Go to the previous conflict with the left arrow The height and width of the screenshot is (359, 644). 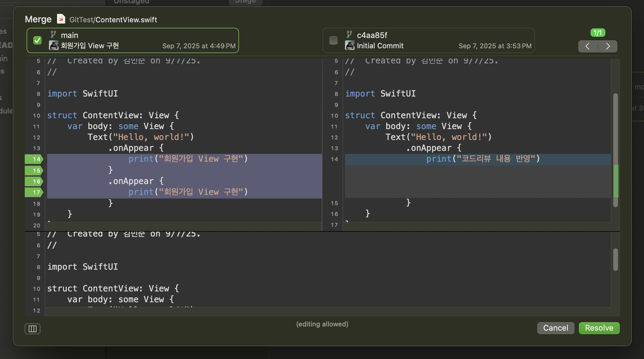[588, 46]
